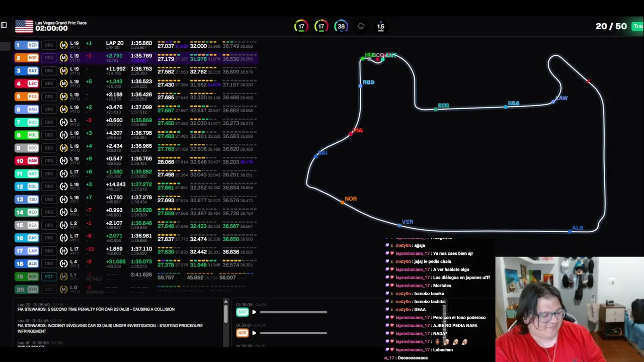Open the track temperature gauge (TRC)

301,27
